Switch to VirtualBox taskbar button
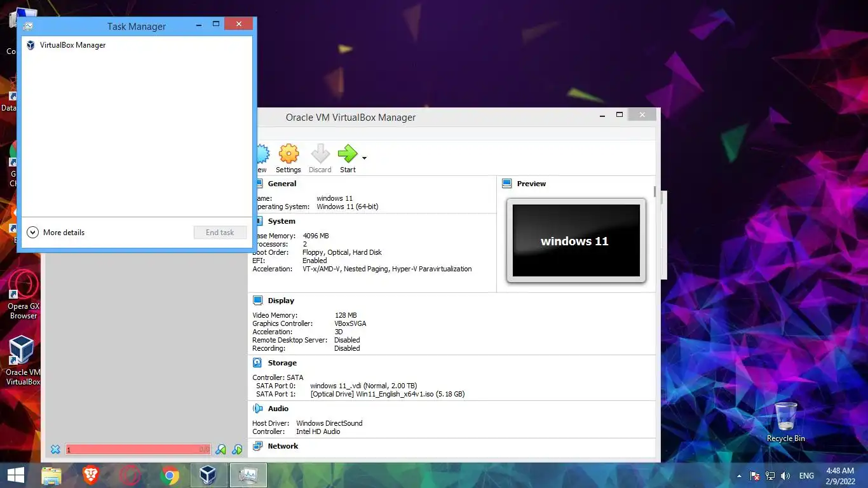The width and height of the screenshot is (868, 488). click(x=208, y=475)
